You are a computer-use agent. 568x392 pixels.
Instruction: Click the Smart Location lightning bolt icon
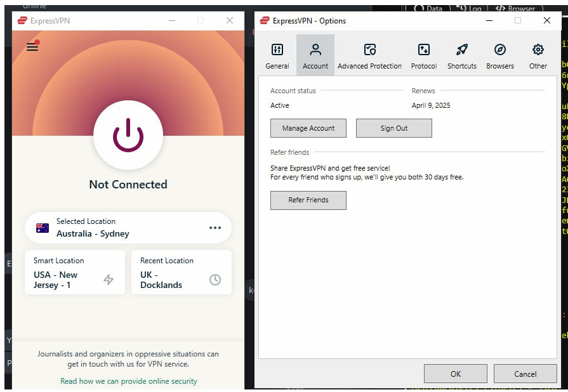point(109,280)
